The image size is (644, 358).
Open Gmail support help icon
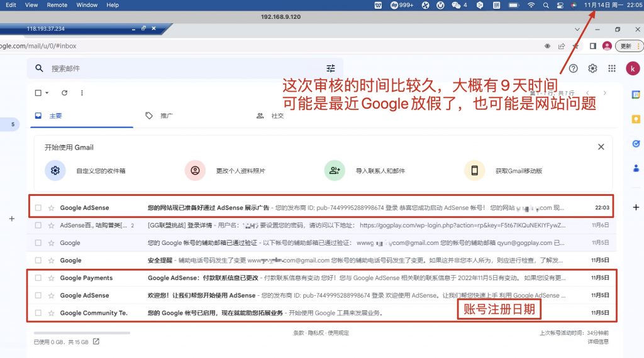click(573, 68)
